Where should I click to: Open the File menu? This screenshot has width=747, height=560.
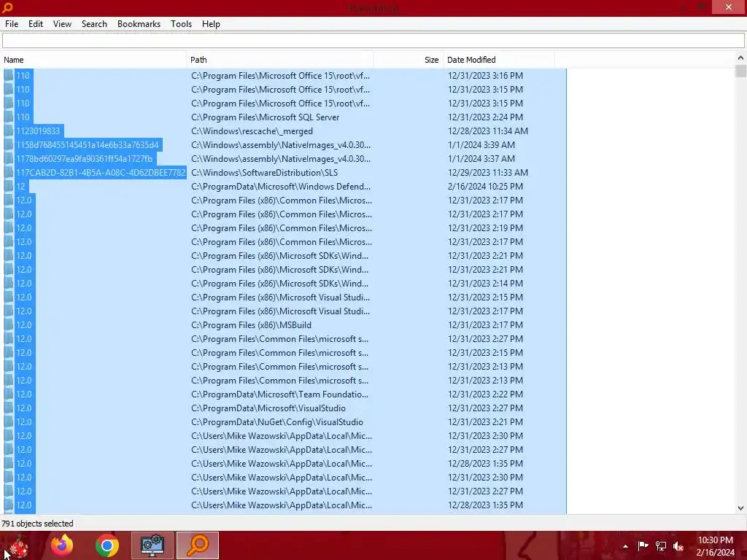[12, 24]
